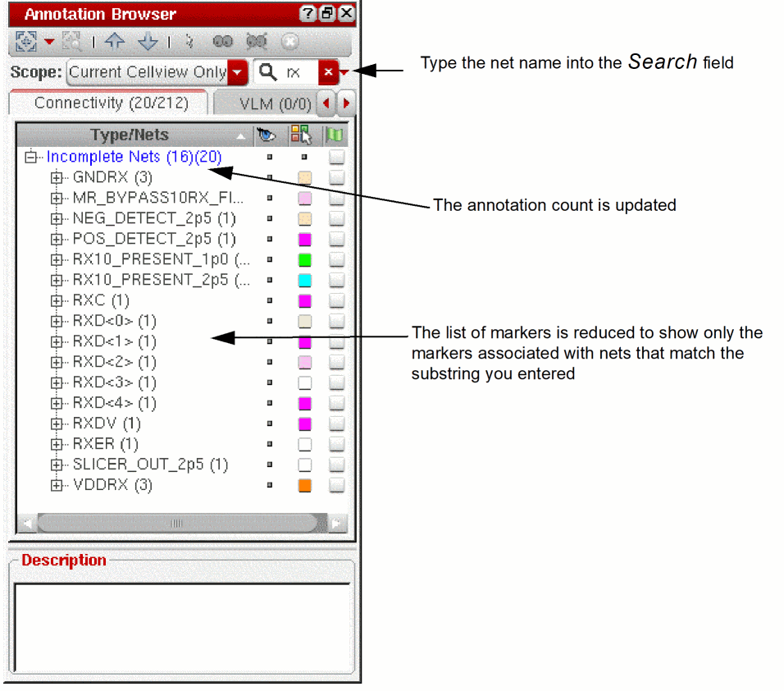Click the horizontal scrollbar thumb of net list
This screenshot has height=691, width=784.
pyautogui.click(x=177, y=524)
